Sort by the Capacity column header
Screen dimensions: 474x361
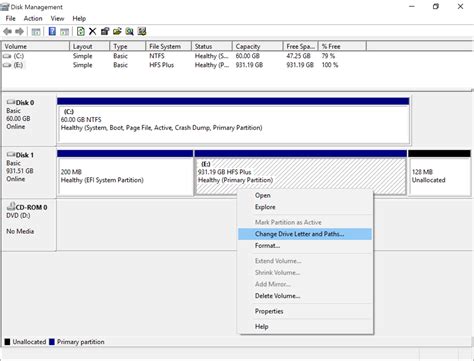coord(258,46)
